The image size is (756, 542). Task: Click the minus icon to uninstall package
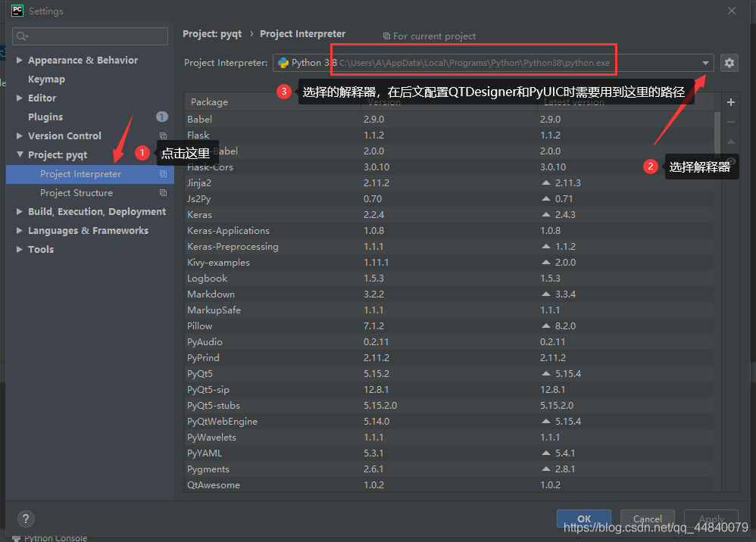tap(731, 122)
